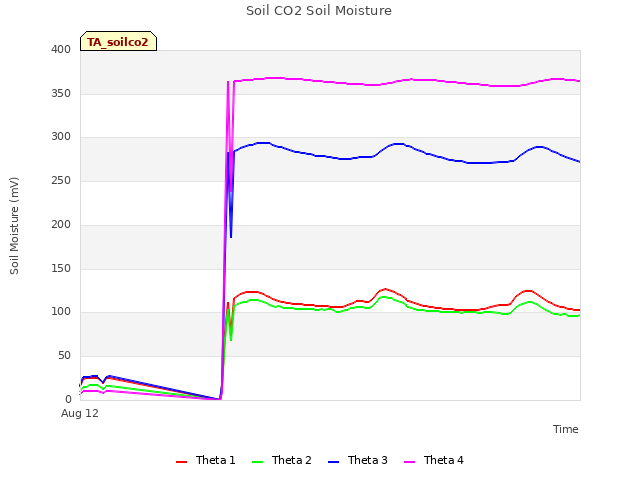This screenshot has width=640, height=480.
Task: Click the 50 y-axis tick label
Action: coord(64,356)
